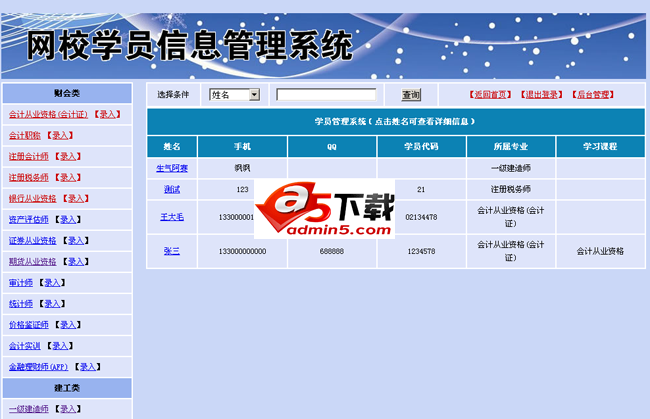650x419 pixels.
Task: Open student 测试 details
Action: (x=172, y=189)
